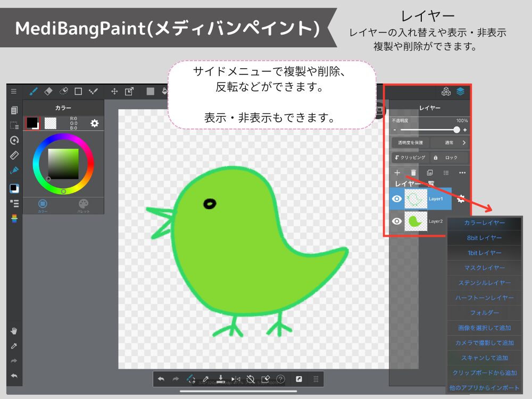Click the クリッピング button
Image resolution: width=532 pixels, height=399 pixels.
click(x=409, y=157)
